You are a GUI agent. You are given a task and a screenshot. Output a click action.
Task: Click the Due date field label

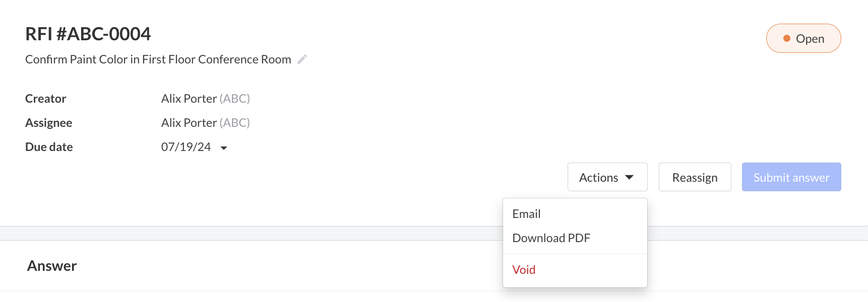pos(49,147)
